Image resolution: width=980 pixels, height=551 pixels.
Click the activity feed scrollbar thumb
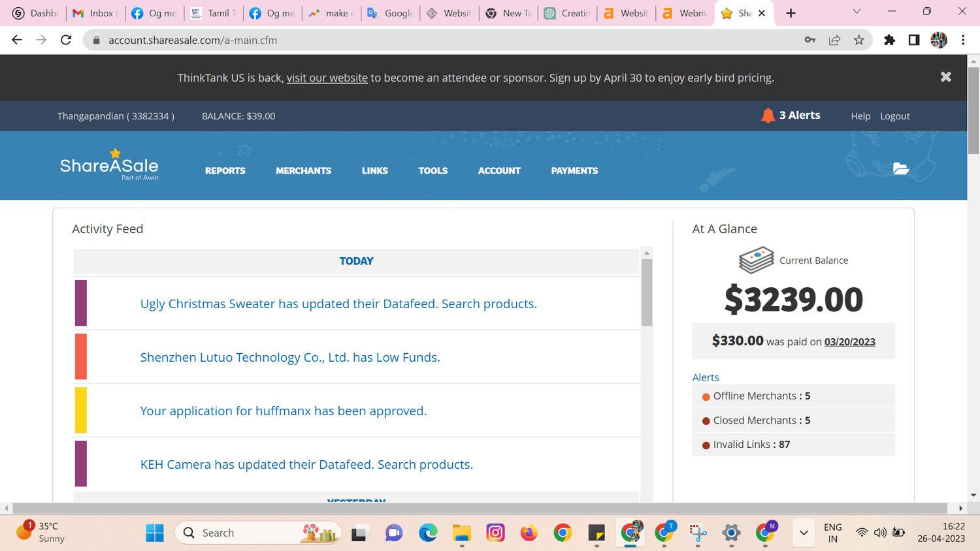tap(647, 292)
